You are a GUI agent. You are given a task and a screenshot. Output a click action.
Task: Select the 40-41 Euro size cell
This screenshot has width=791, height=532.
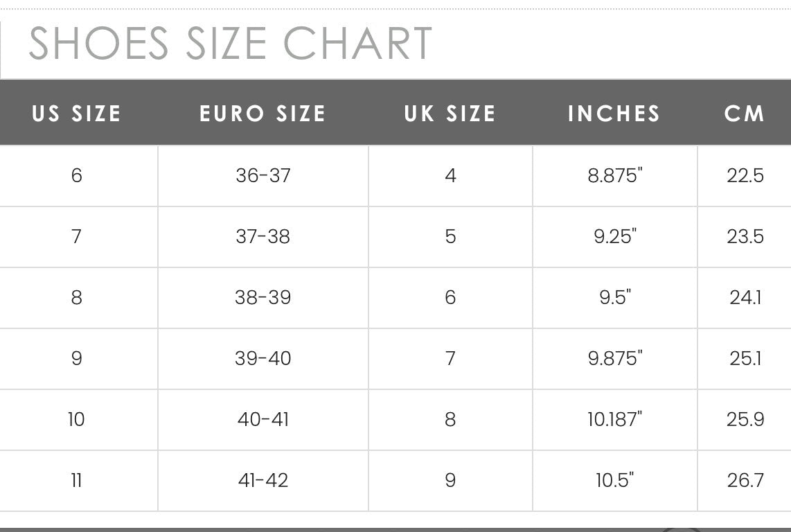263,419
